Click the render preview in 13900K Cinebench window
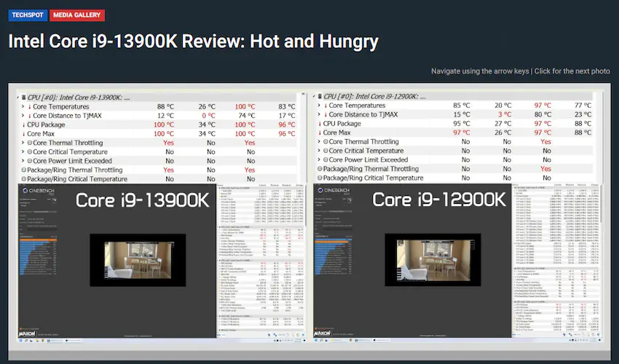Screen dimensions: 619x364 [x=138, y=260]
